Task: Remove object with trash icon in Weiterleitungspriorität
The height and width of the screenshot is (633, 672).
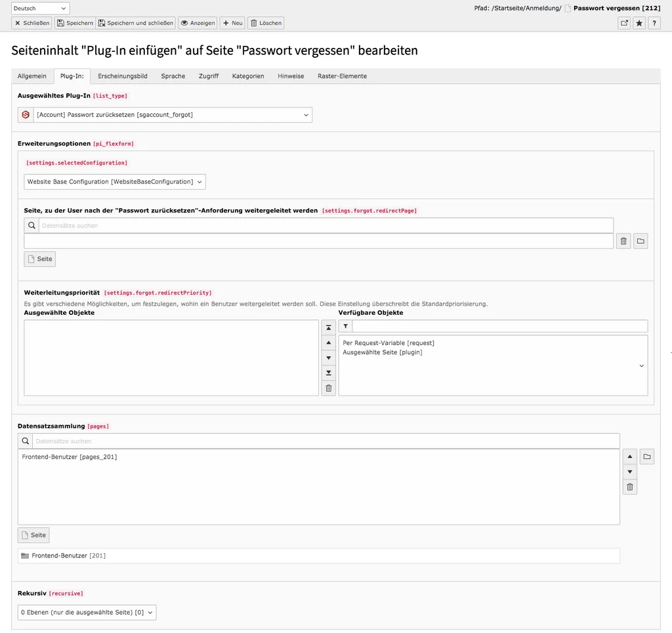Action: click(328, 388)
